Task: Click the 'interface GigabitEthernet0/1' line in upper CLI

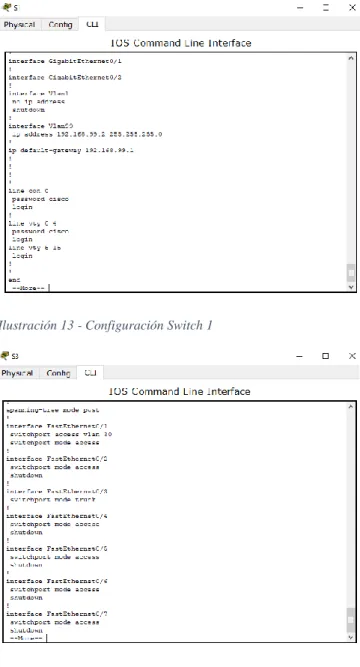Action: point(65,61)
